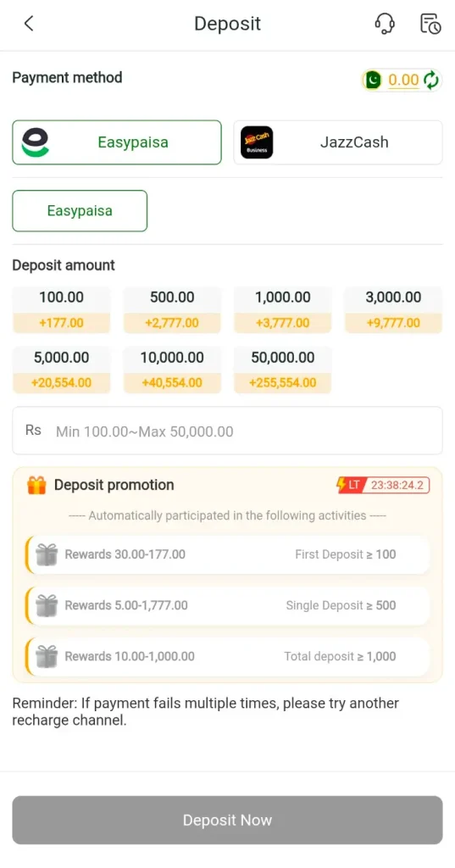
Task: Select the 100.00 deposit amount
Action: point(62,310)
